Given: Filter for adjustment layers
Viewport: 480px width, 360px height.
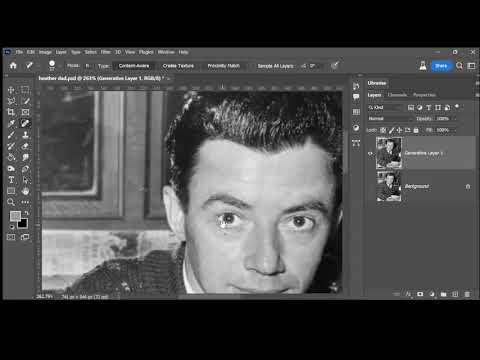Looking at the screenshot, I should coord(420,107).
